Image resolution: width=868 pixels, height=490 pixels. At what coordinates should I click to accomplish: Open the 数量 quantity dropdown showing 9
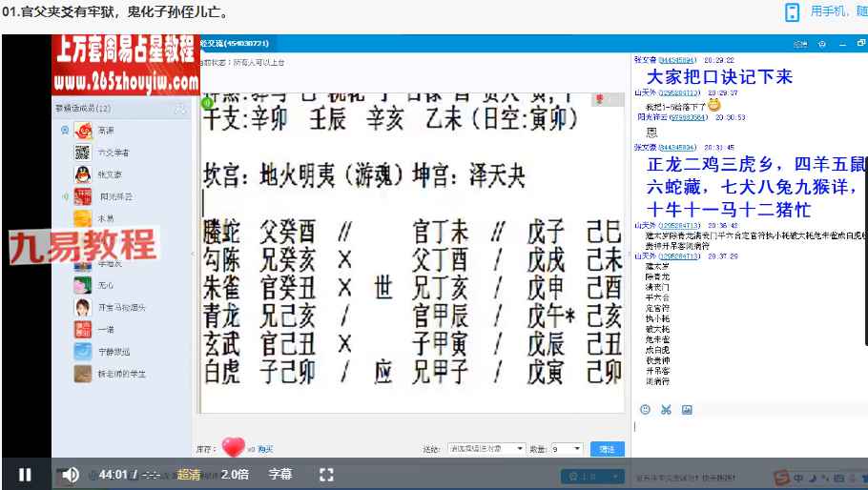click(567, 448)
